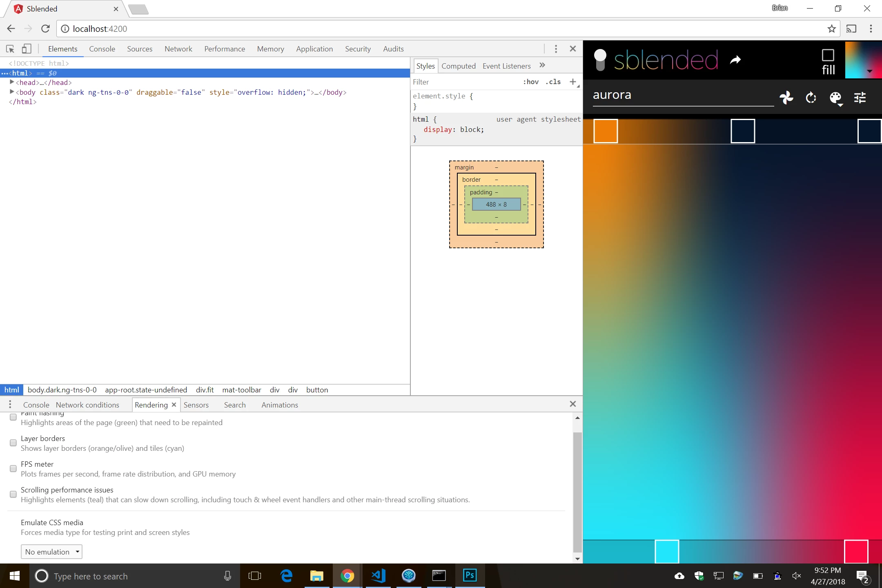Enable the FPS meter checkbox
882x588 pixels.
click(x=13, y=468)
